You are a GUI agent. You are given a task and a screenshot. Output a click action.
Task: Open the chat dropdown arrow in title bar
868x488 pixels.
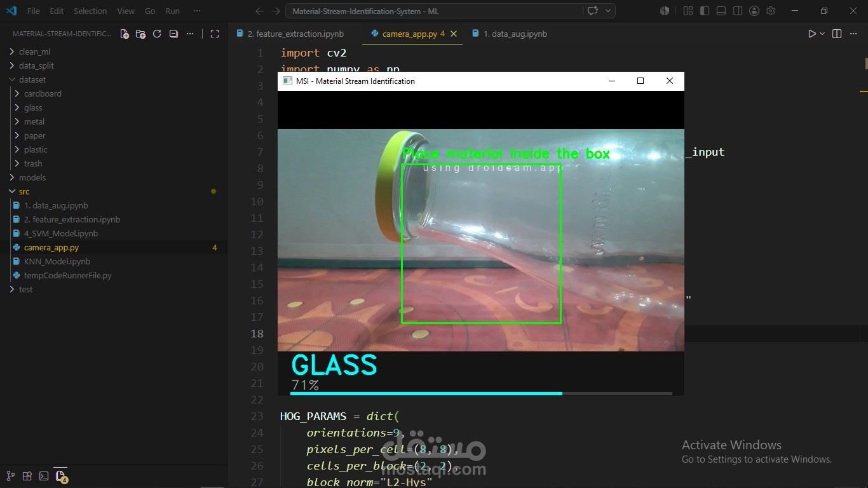608,11
